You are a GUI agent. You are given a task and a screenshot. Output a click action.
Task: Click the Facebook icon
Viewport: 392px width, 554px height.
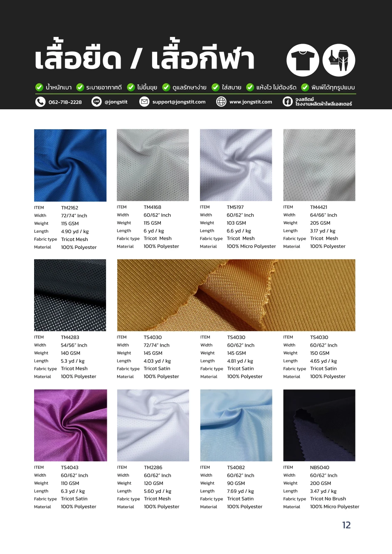coord(288,102)
